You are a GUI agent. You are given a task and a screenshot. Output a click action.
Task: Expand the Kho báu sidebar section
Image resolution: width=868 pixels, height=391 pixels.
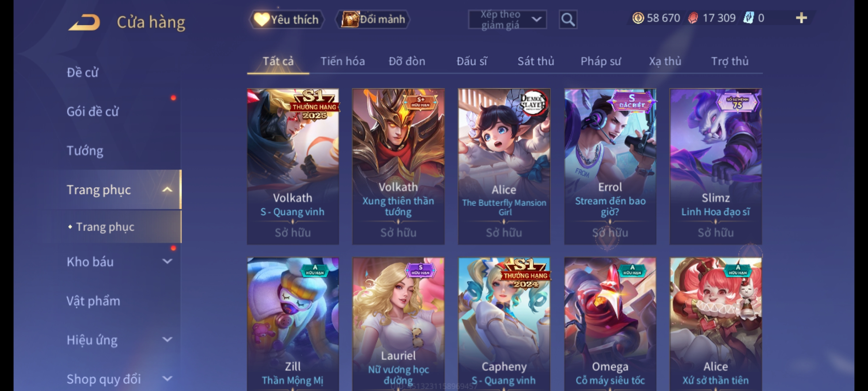(x=167, y=261)
